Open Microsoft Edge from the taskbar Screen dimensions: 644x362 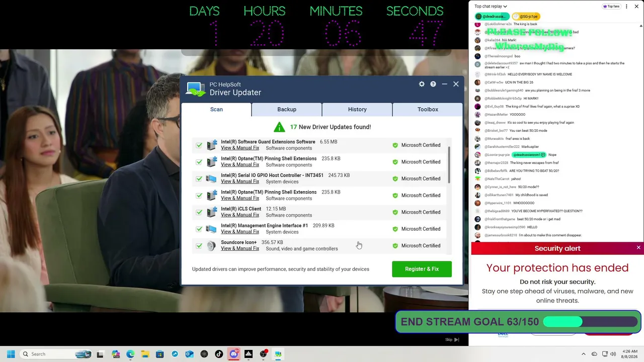[x=130, y=354]
